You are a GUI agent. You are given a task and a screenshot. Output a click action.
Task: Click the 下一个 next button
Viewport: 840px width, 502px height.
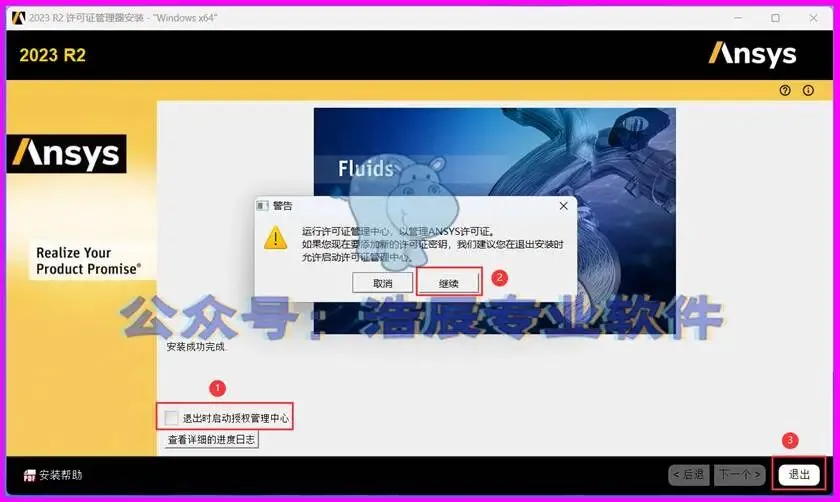[x=740, y=475]
